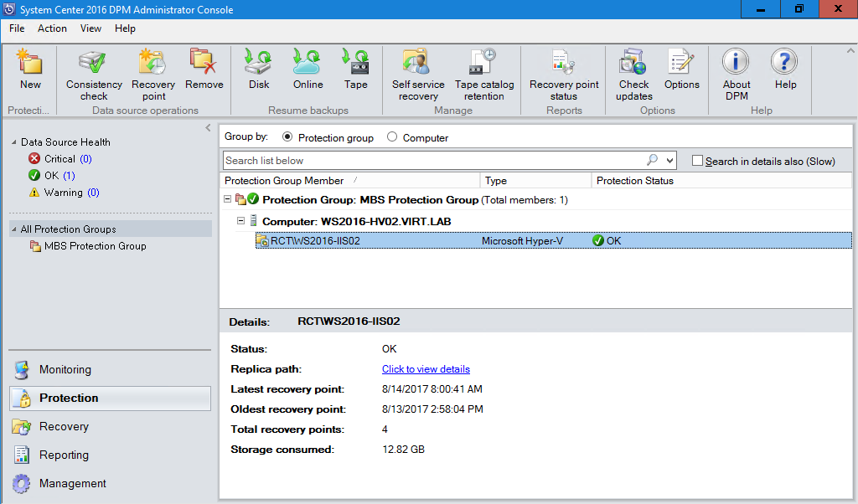Open the File menu
This screenshot has height=504, width=858.
click(x=17, y=28)
